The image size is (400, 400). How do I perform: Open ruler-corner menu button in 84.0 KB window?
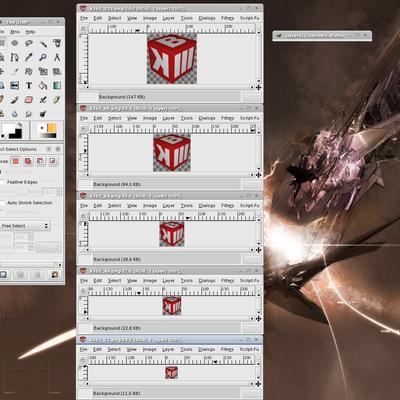click(x=84, y=128)
